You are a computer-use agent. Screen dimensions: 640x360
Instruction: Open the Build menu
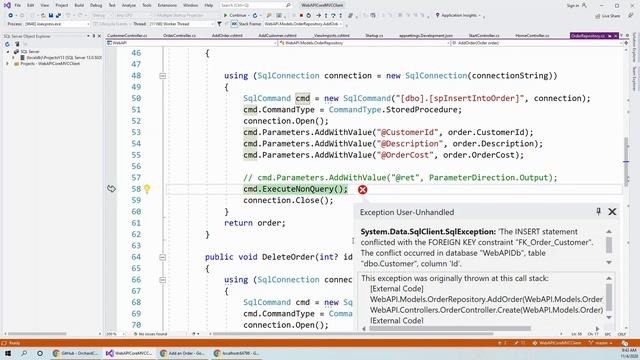point(79,5)
